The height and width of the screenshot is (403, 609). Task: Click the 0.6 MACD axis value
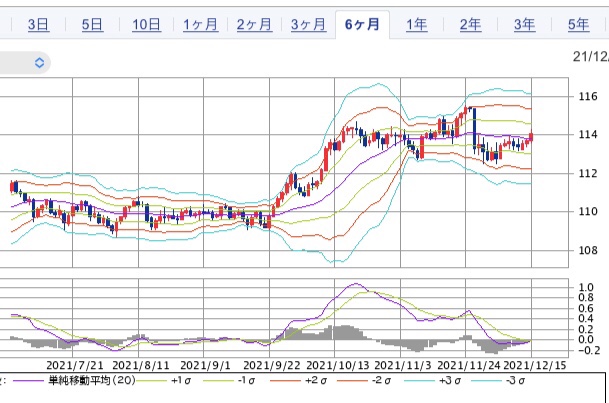586,308
